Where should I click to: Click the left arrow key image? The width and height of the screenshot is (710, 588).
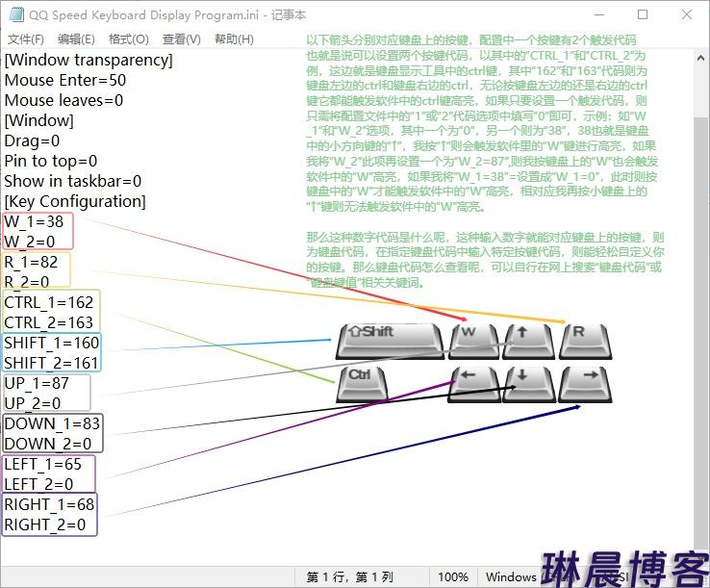(474, 383)
